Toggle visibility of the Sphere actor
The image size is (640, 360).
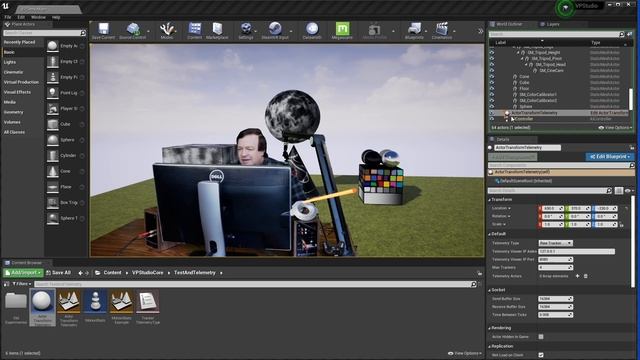point(492,106)
